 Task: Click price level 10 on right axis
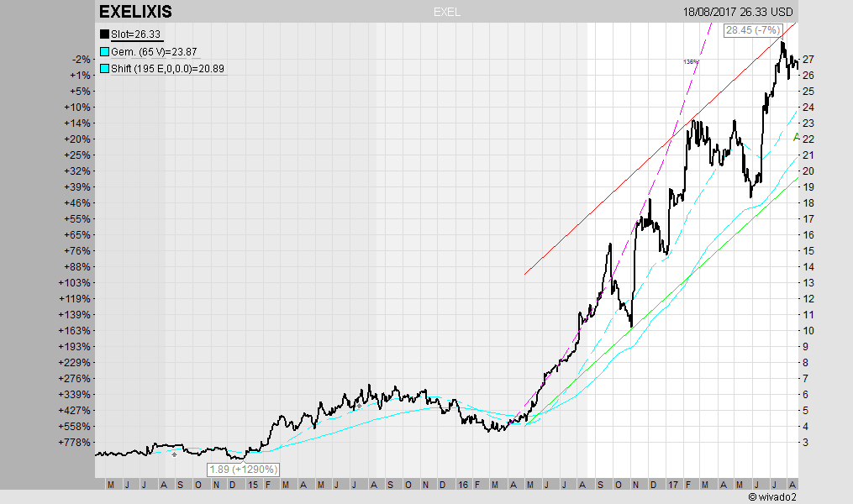(808, 331)
